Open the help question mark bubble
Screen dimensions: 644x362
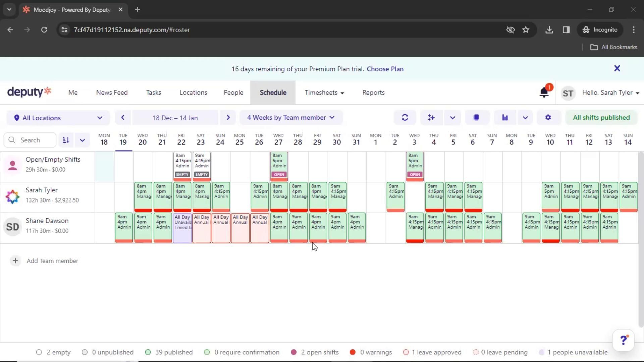coord(623,340)
